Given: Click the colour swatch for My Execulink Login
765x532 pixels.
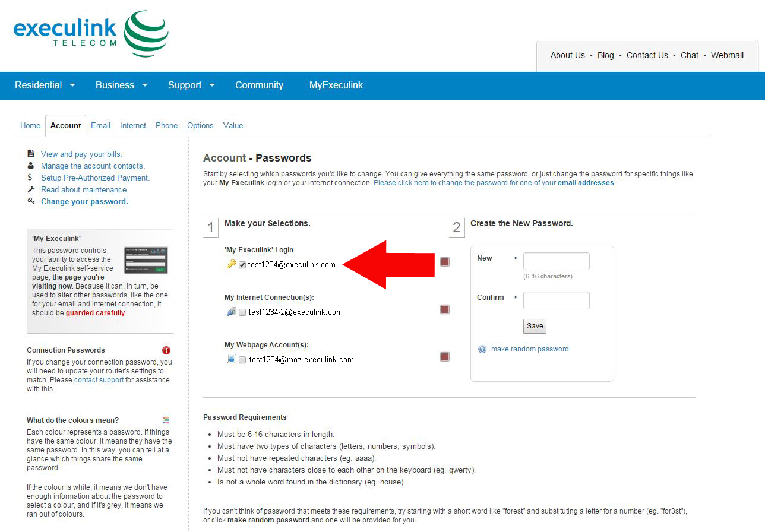Looking at the screenshot, I should 445,262.
